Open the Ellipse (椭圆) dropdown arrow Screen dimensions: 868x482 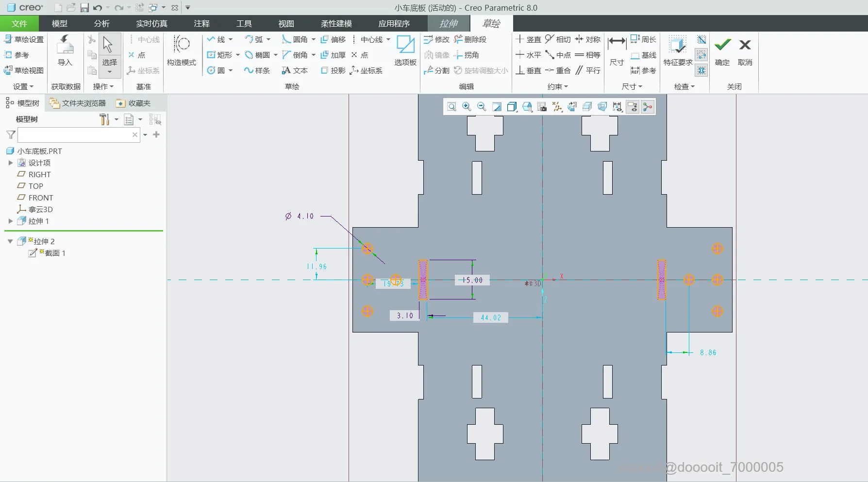[276, 55]
